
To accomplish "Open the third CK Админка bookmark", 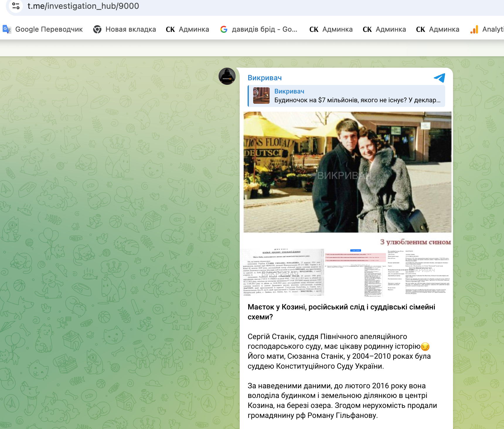I will point(384,29).
